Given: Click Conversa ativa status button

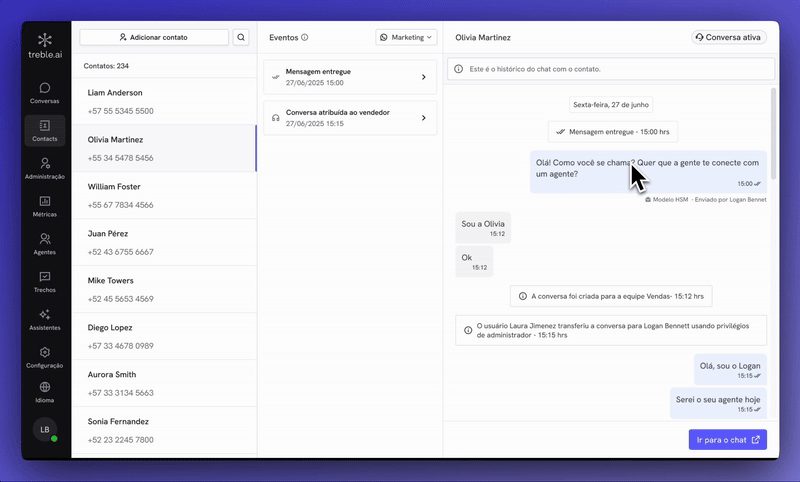Looking at the screenshot, I should (729, 37).
